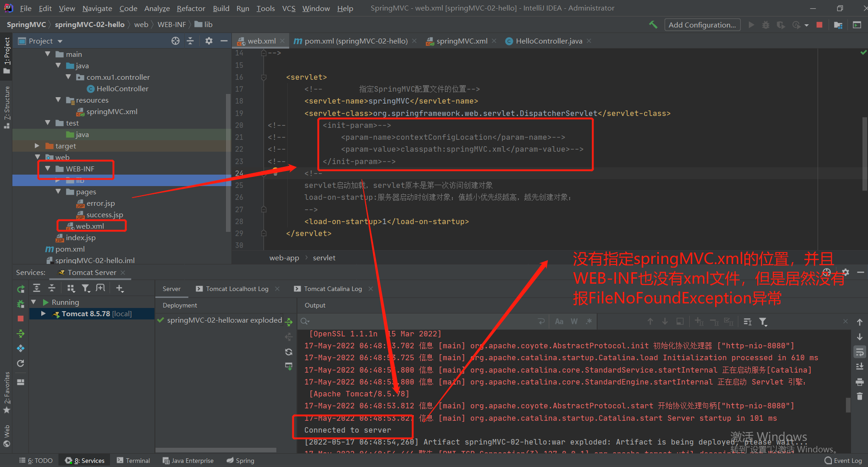Close the springMVC.xml editor tab
Viewport: 868px width, 467px height.
coord(494,41)
